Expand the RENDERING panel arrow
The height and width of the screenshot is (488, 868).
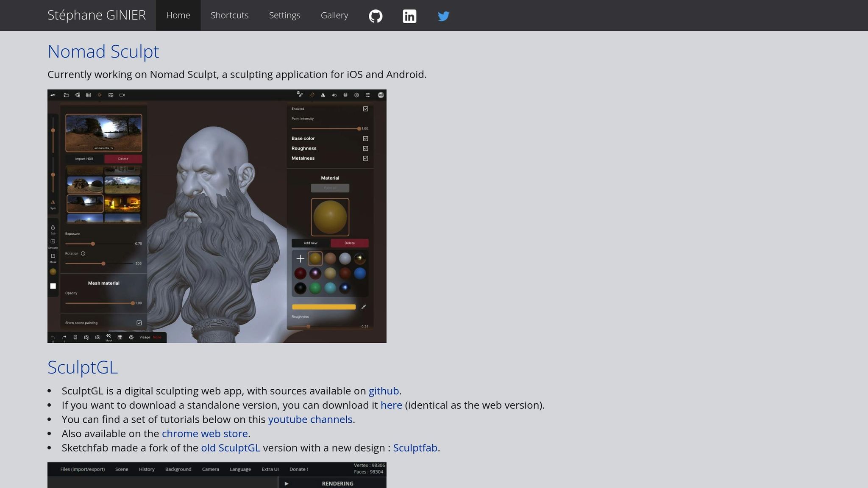pyautogui.click(x=287, y=483)
